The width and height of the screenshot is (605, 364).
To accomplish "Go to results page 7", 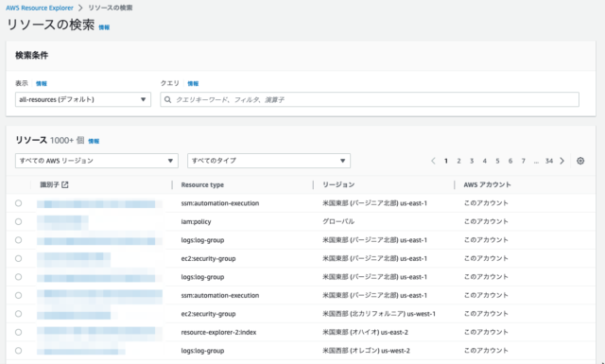I will (x=523, y=161).
